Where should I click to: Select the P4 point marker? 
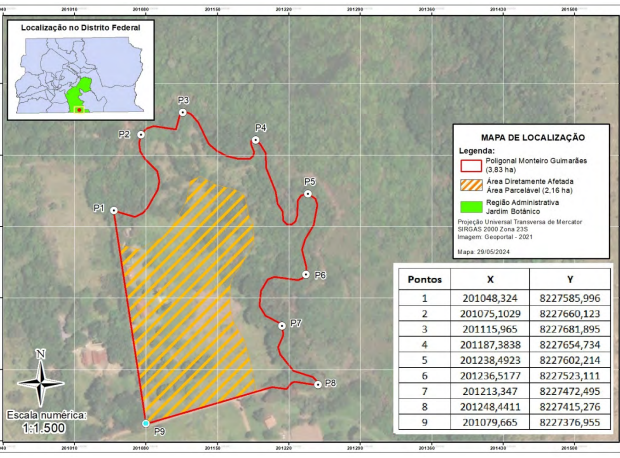255,140
